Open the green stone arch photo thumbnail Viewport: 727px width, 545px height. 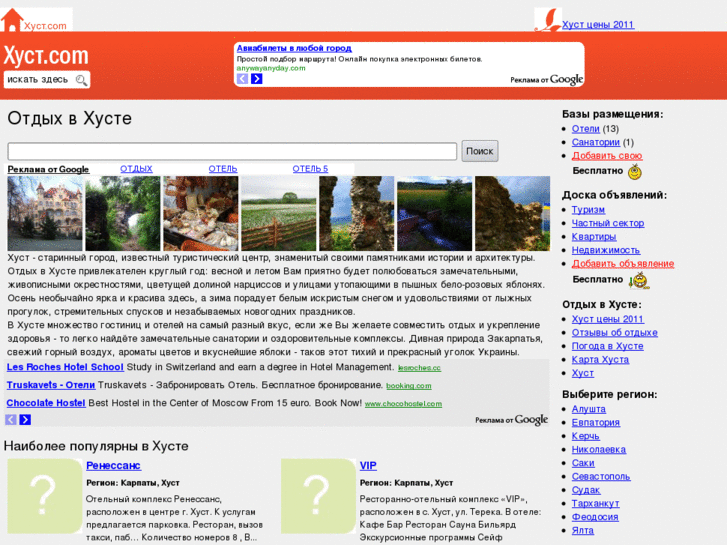[x=123, y=213]
